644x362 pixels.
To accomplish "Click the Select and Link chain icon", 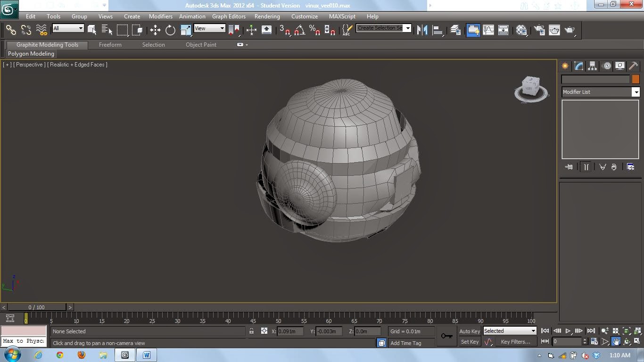I will click(x=10, y=30).
